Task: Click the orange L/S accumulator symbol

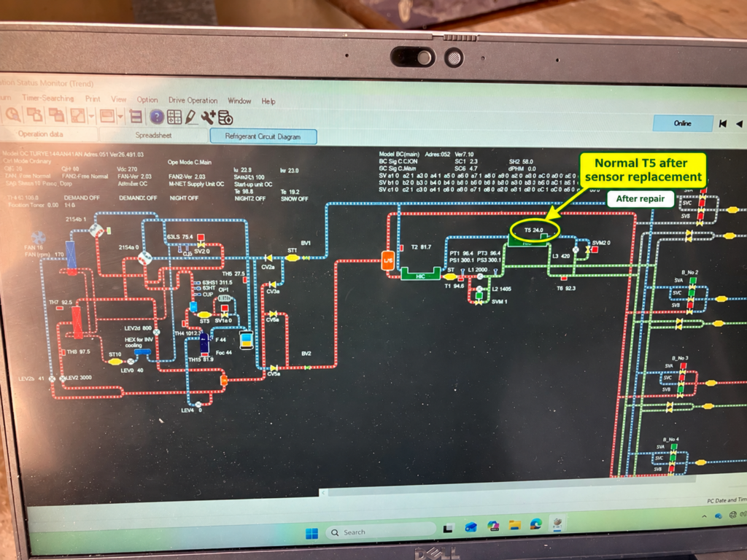Action: tap(388, 260)
